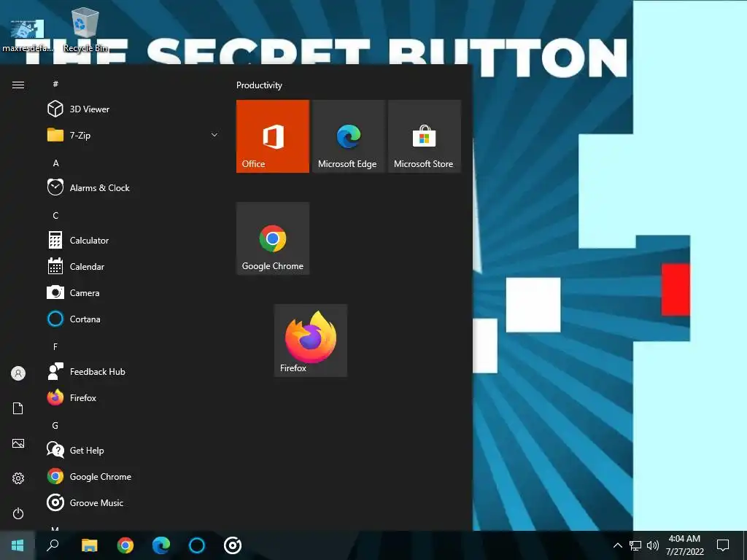The height and width of the screenshot is (560, 747).
Task: Launch Google Chrome from app list
Action: click(x=133, y=476)
